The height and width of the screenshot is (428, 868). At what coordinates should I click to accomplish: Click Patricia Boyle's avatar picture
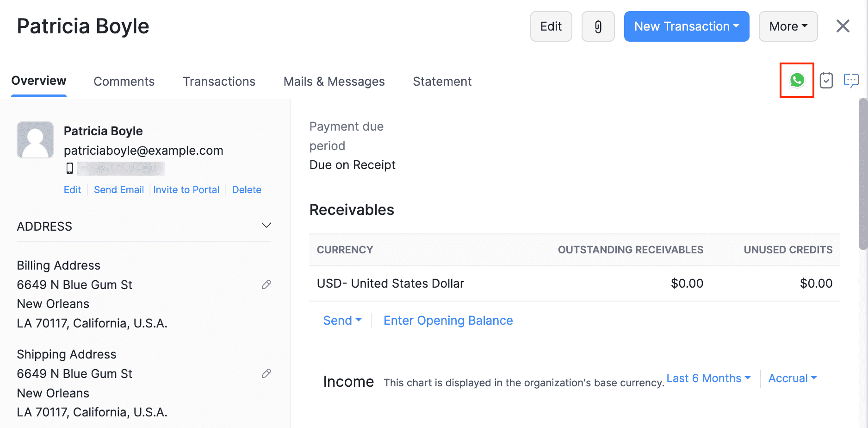click(x=35, y=140)
